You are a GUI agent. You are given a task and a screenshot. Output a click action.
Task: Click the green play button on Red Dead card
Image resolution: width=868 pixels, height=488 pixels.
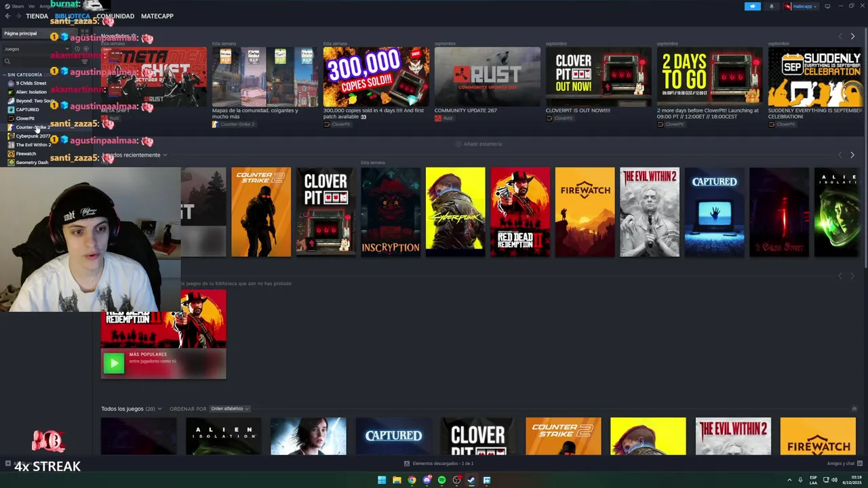pyautogui.click(x=114, y=363)
